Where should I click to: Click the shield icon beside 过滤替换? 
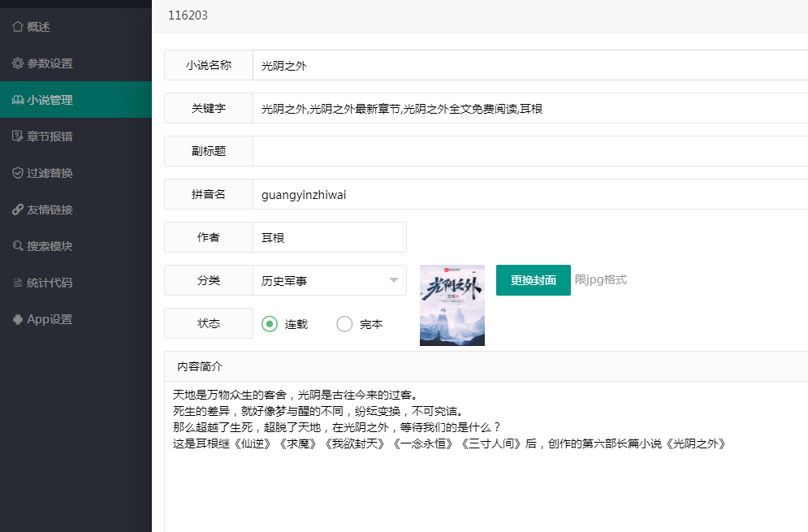[18, 173]
